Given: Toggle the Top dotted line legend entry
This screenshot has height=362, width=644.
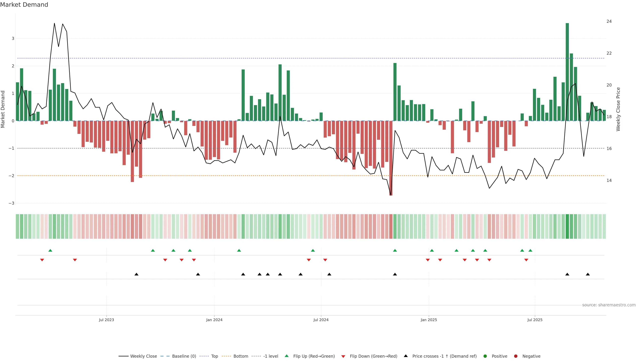Looking at the screenshot, I should click(x=214, y=356).
